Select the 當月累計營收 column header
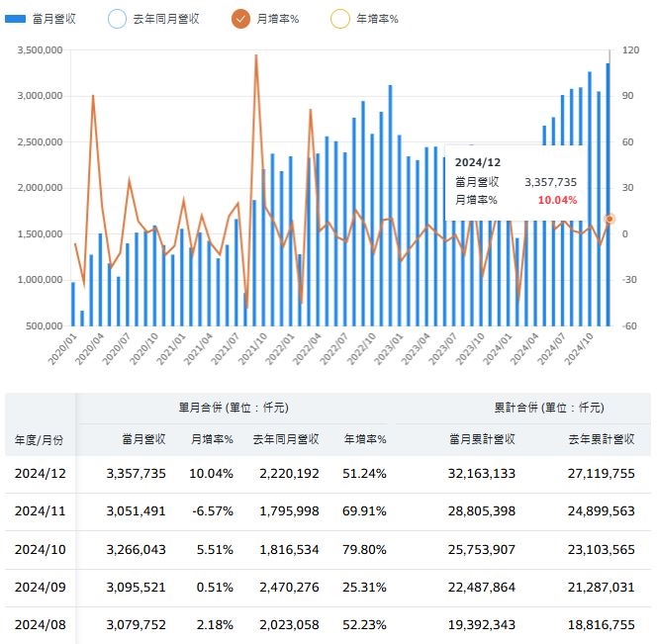 [x=481, y=438]
